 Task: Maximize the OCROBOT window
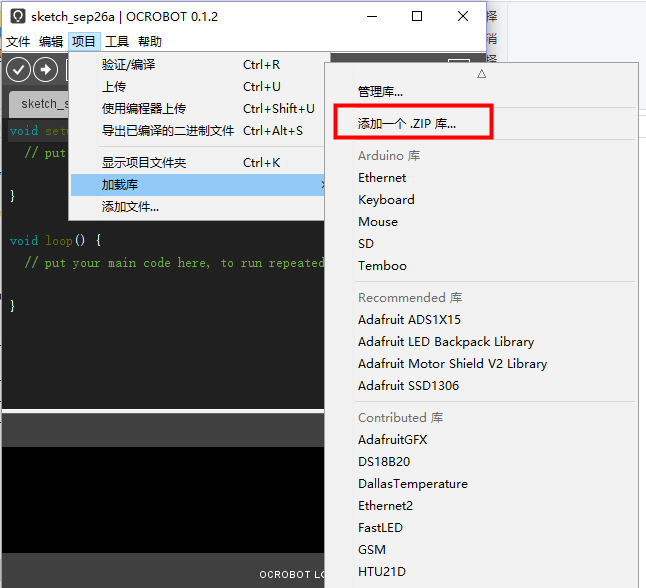tap(417, 16)
